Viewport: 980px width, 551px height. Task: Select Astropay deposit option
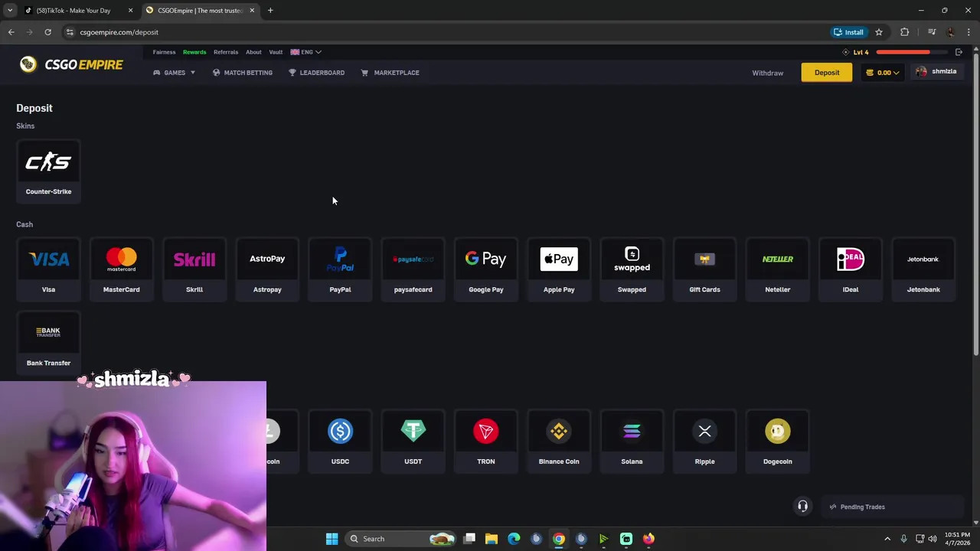pyautogui.click(x=267, y=269)
